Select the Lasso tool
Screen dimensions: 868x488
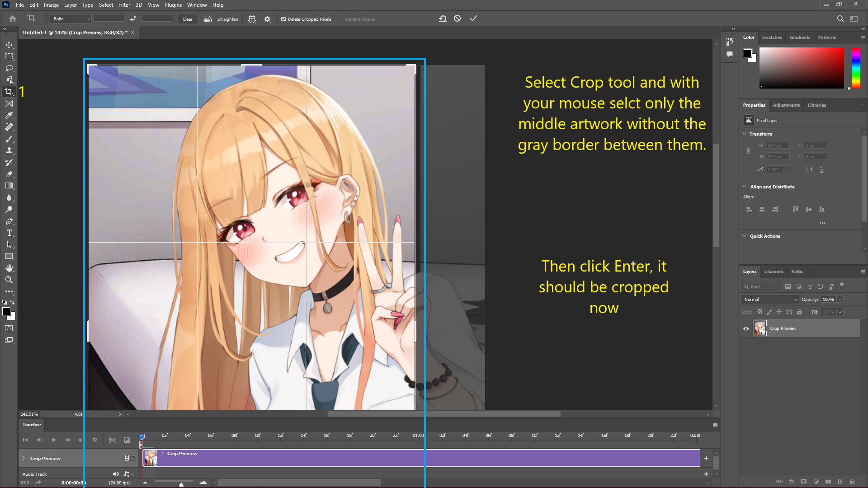[x=9, y=68]
